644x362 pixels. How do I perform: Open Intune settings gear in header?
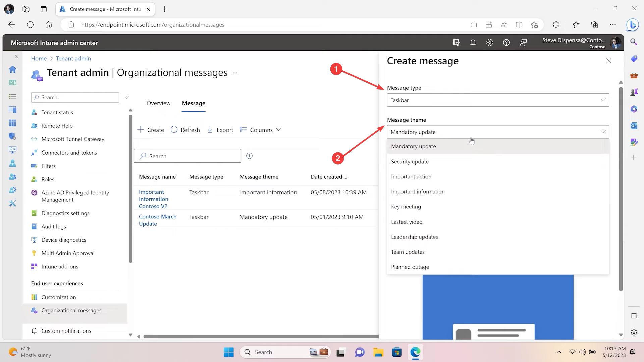(x=489, y=43)
